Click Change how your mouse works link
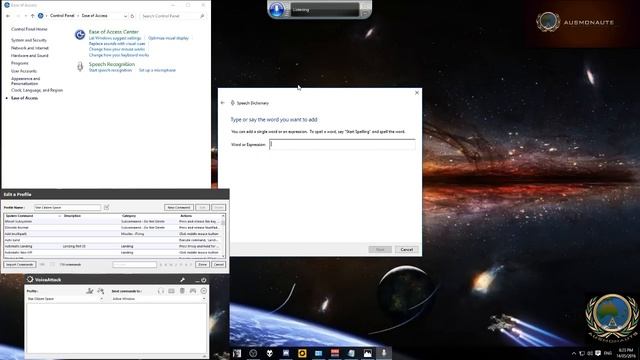Screen dimensions: 640x360 coord(117,49)
